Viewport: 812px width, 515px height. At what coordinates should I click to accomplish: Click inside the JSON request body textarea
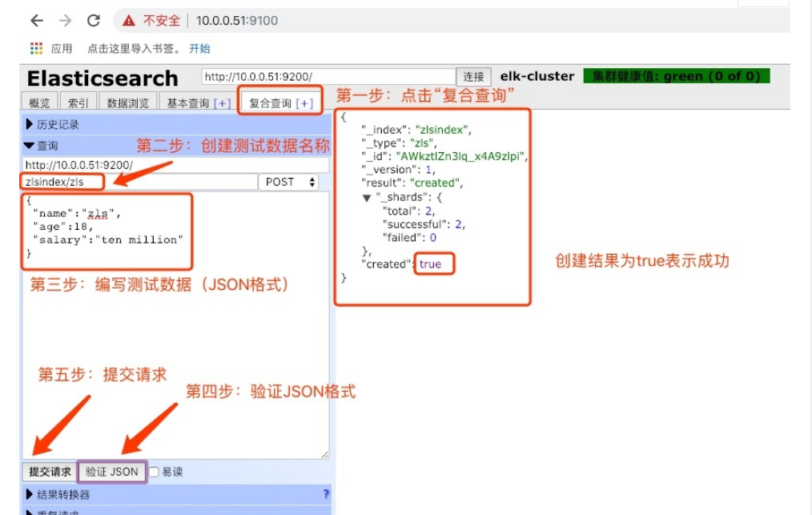pyautogui.click(x=175, y=325)
